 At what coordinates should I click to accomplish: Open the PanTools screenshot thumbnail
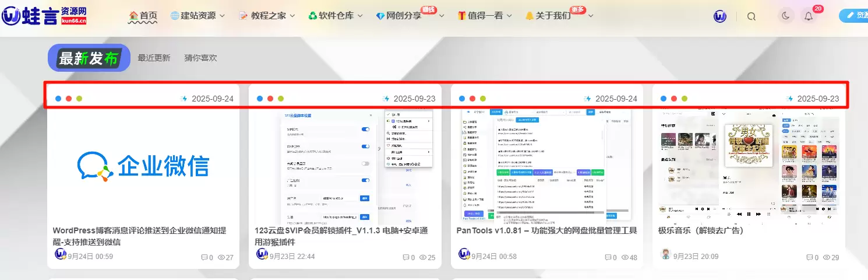coord(546,166)
